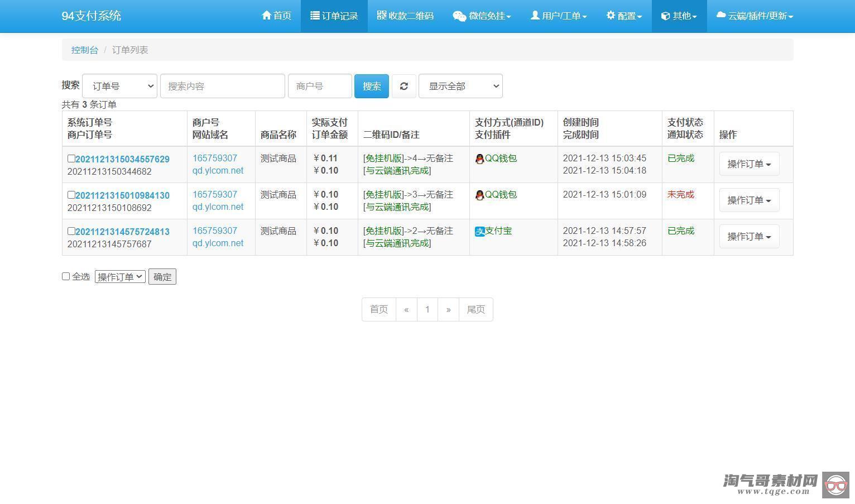Image resolution: width=855 pixels, height=504 pixels.
Task: Click the » next page button
Action: click(448, 309)
